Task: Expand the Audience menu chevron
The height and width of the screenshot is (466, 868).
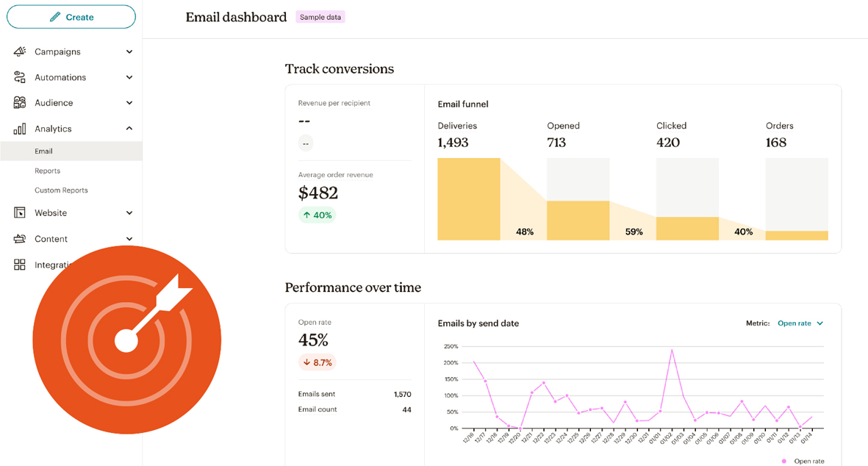Action: [129, 102]
